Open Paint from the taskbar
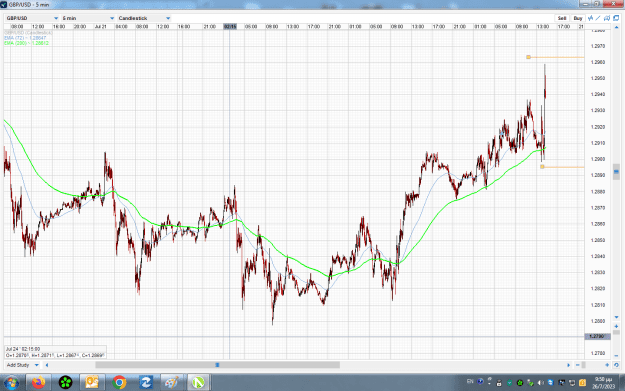This screenshot has width=625, height=391. tap(172, 383)
